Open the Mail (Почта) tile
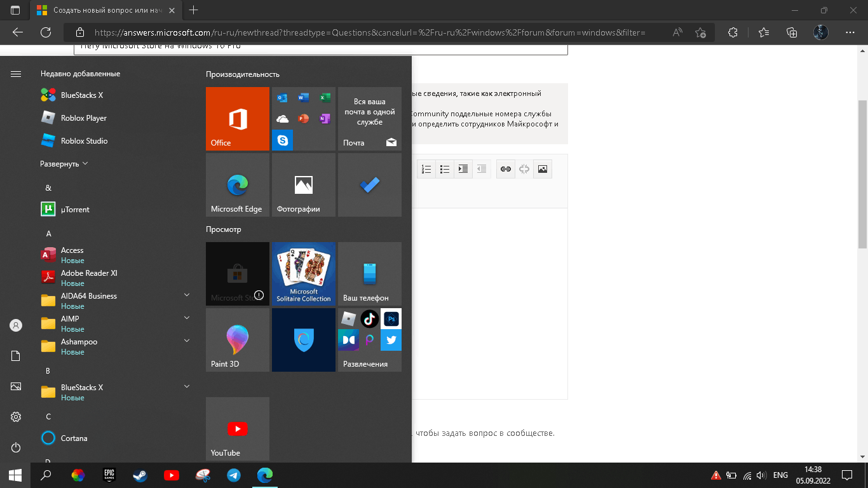This screenshot has height=488, width=868. (370, 119)
